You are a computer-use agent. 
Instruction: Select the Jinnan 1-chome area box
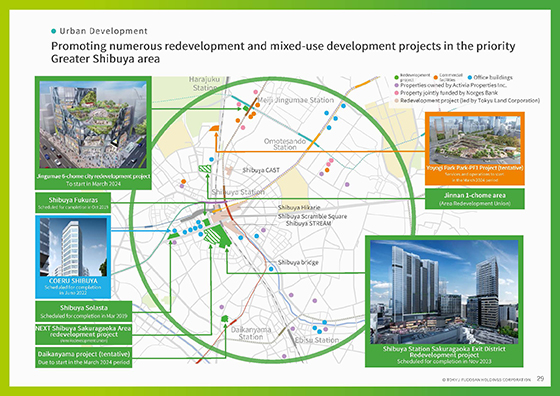point(475,199)
